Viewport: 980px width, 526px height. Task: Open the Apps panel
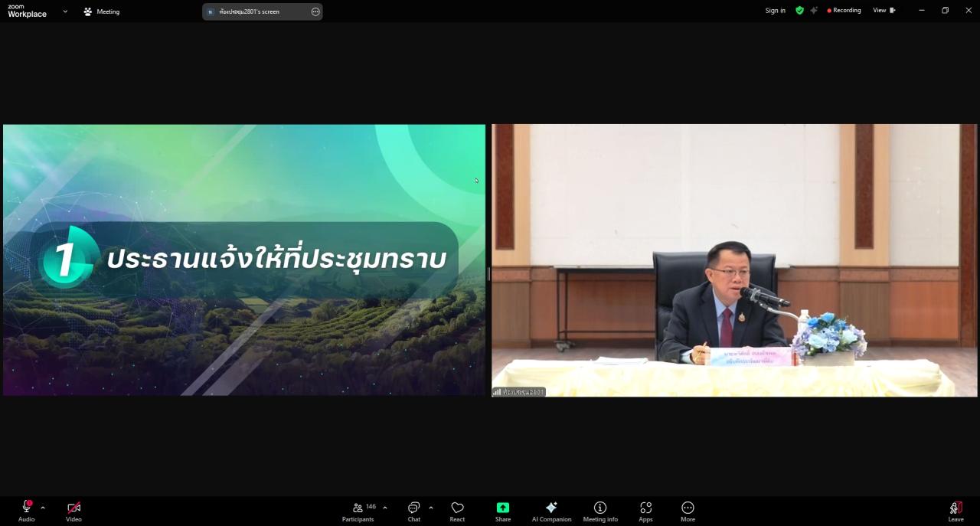[x=645, y=511]
